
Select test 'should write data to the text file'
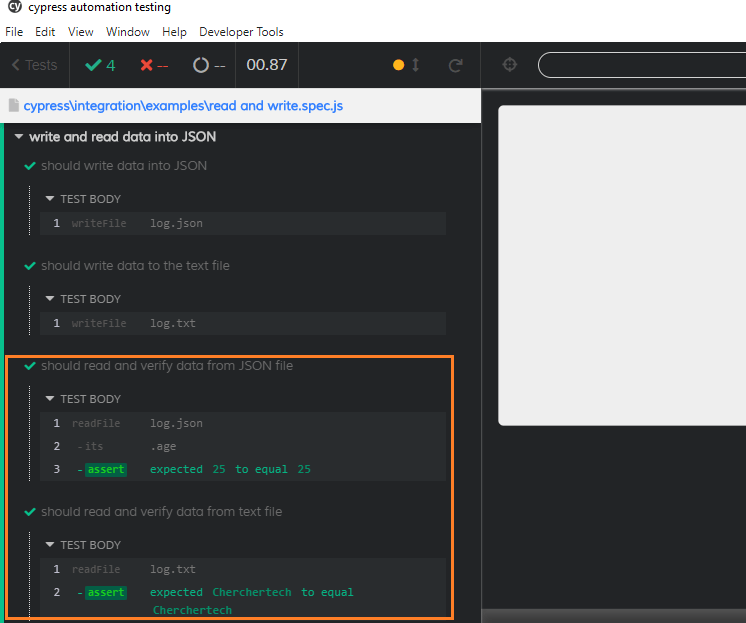(x=135, y=266)
